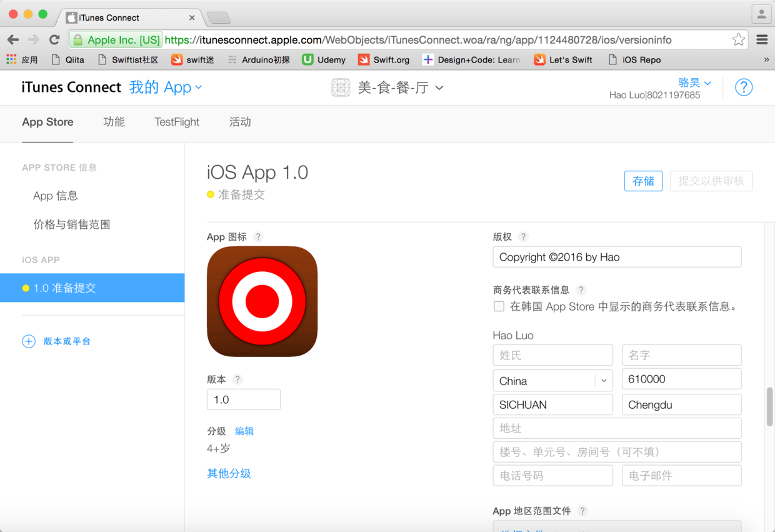Viewport: 775px width, 532px height.
Task: Focus the 姓氏 last name field
Action: pos(552,355)
